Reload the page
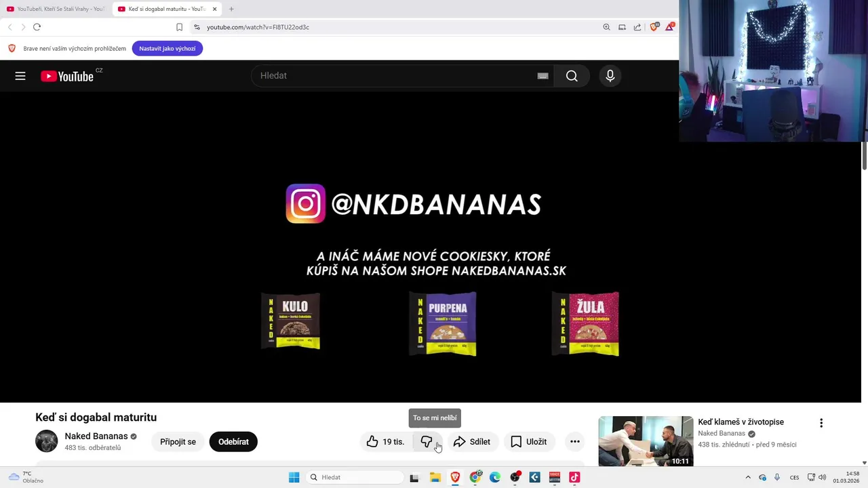868x488 pixels. pos(37,27)
